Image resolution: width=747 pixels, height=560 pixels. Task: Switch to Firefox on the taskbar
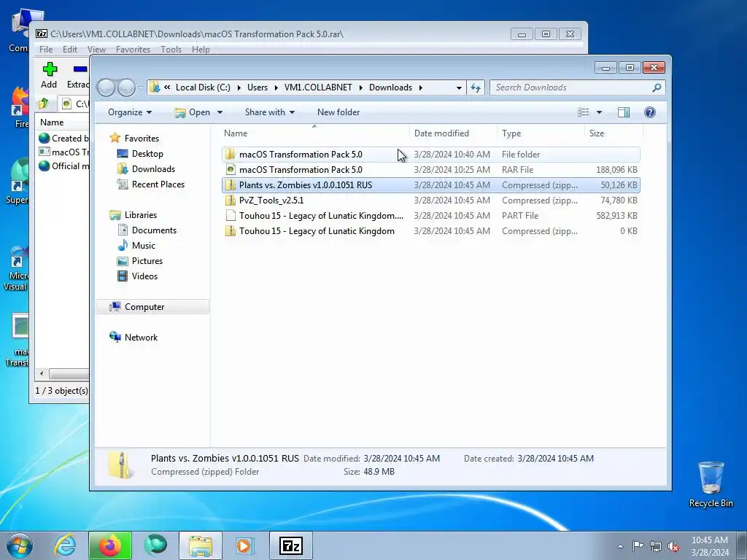tap(110, 545)
